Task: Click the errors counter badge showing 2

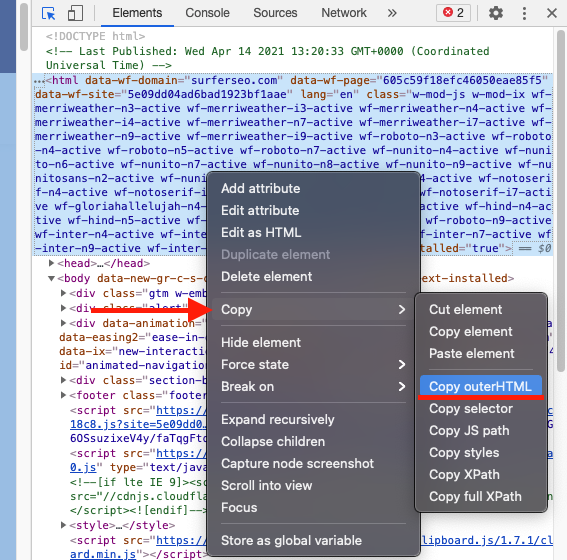Action: (453, 13)
